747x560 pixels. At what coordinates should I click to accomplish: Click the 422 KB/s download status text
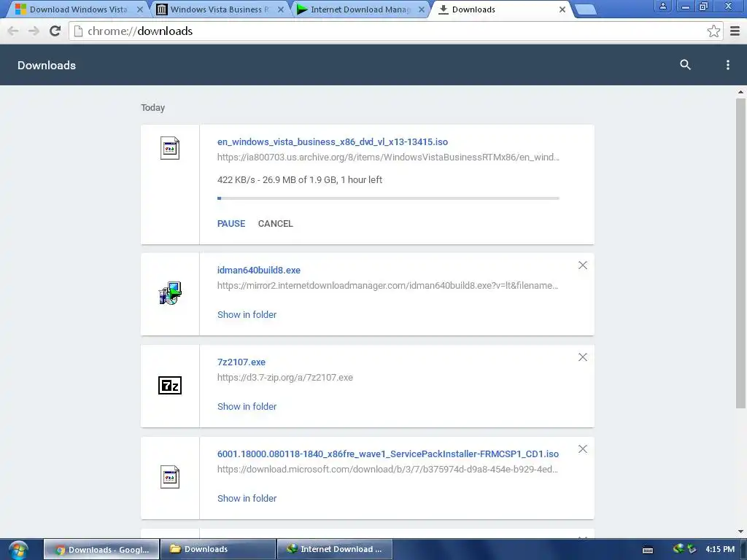pyautogui.click(x=300, y=180)
